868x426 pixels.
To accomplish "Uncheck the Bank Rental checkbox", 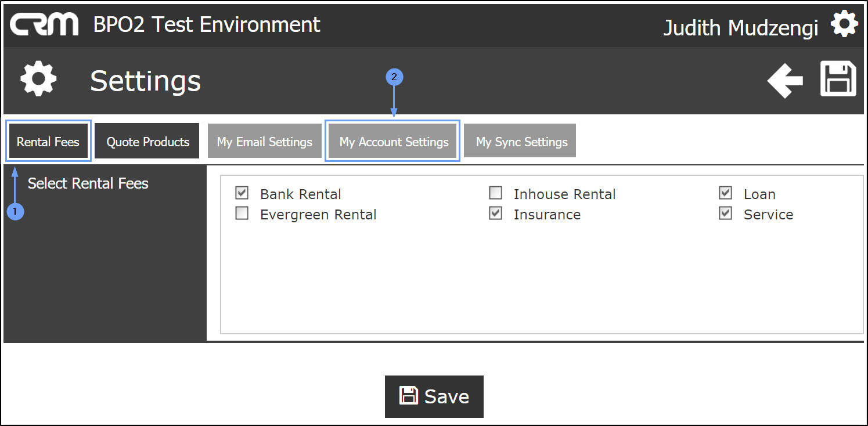I will (242, 193).
